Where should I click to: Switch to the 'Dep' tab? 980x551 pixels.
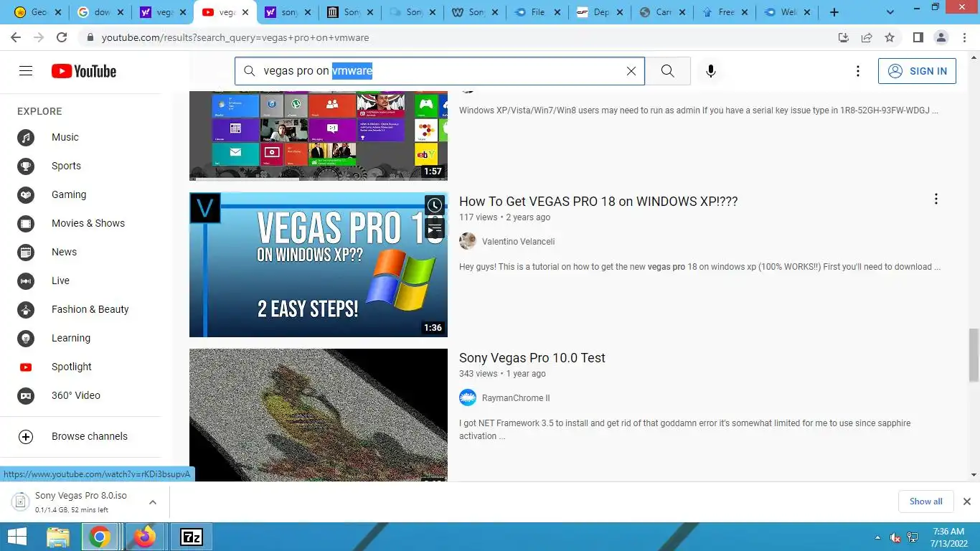point(600,12)
